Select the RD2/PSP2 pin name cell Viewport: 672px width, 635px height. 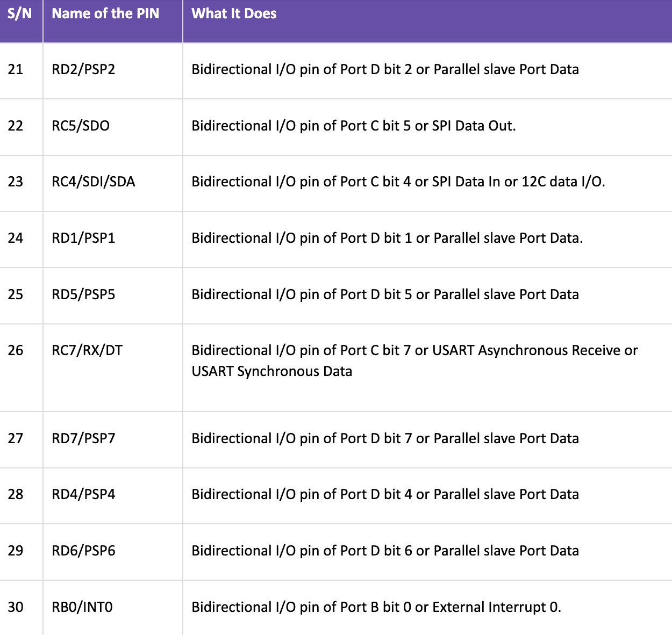point(83,70)
